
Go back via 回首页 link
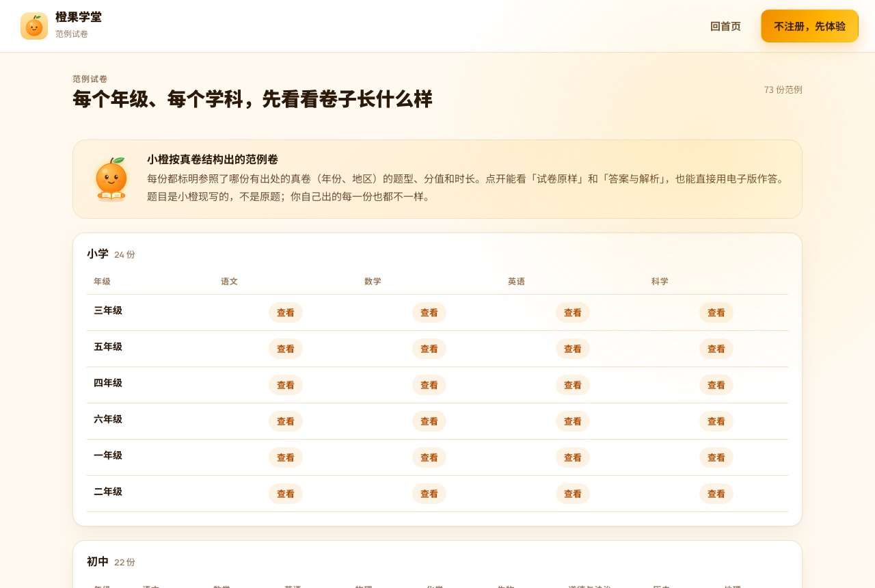[725, 26]
